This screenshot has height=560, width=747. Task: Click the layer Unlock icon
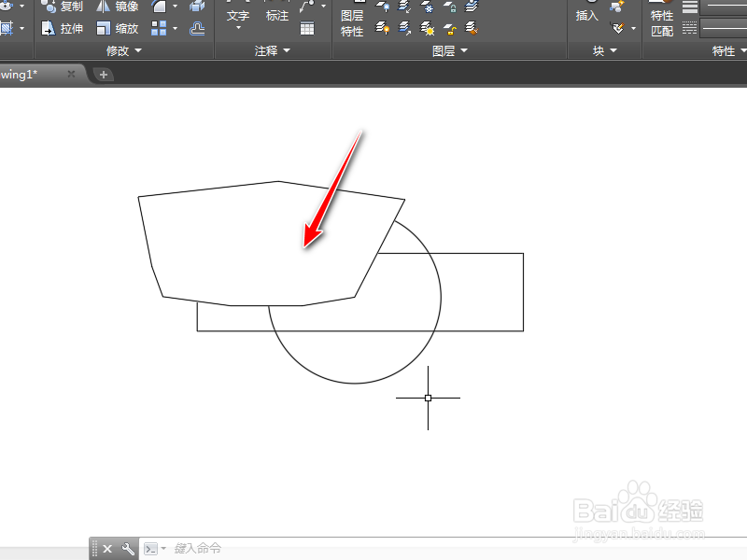coord(450,29)
